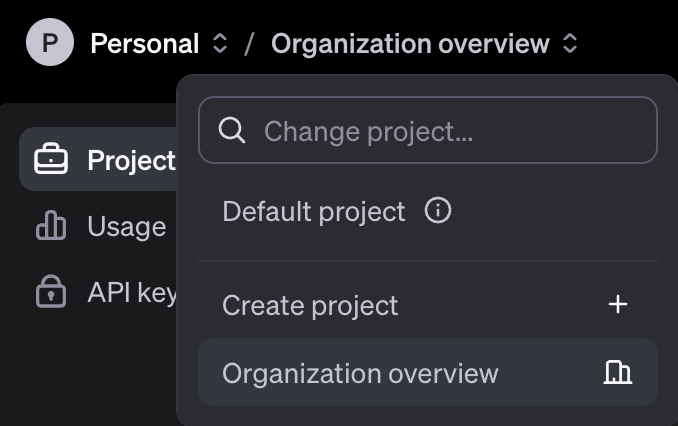Click the briefcase icon beside Projects
Viewport: 678px width, 426px height.
51,159
